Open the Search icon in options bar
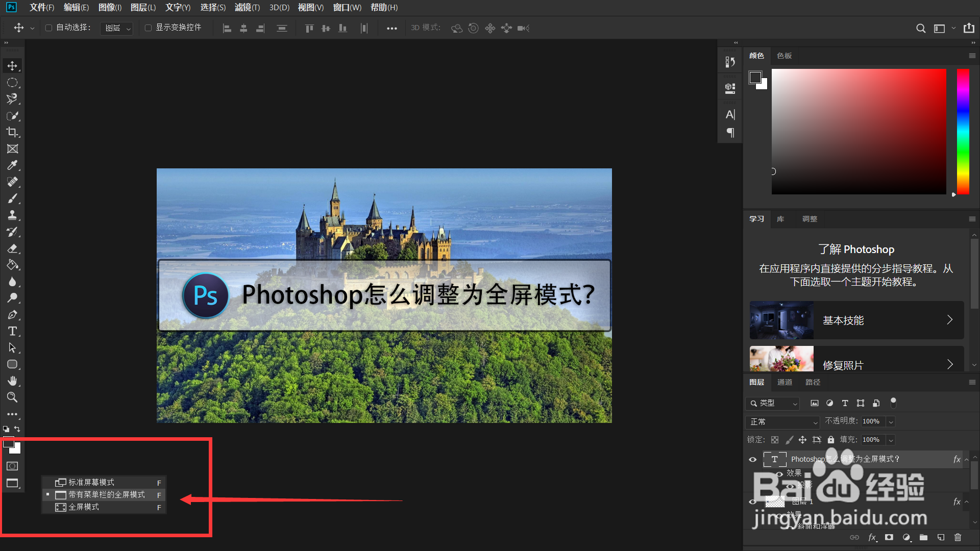 pyautogui.click(x=921, y=29)
